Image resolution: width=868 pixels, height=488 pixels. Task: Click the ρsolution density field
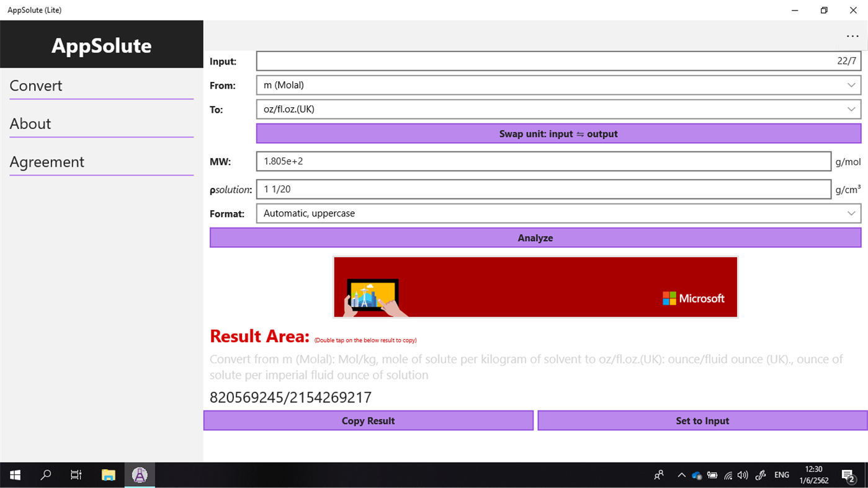(543, 189)
